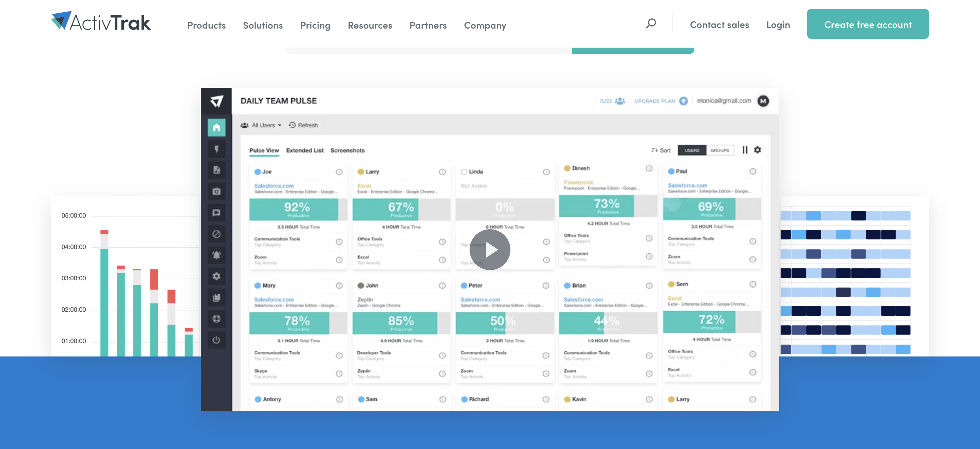
Task: Open the alarms bell panel
Action: [x=217, y=255]
